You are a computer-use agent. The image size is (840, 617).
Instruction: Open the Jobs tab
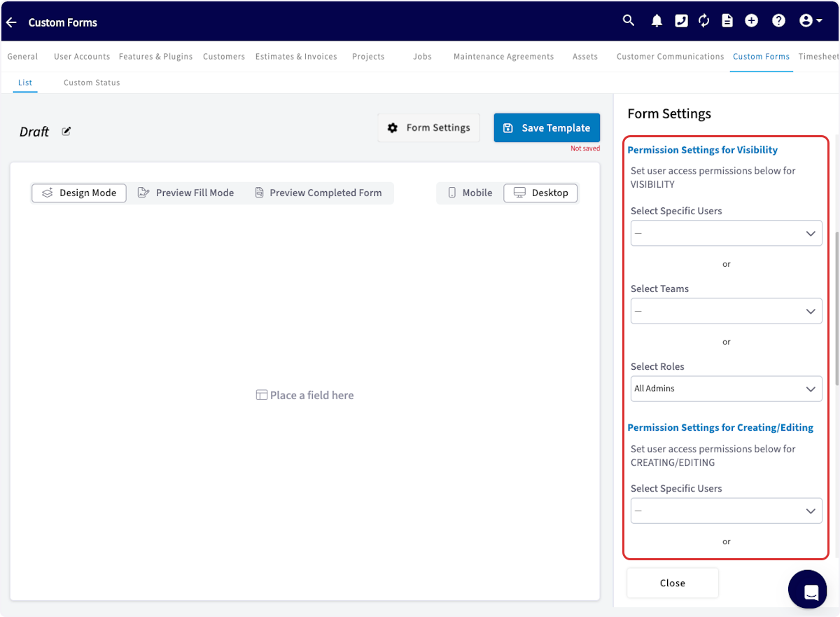(x=422, y=57)
